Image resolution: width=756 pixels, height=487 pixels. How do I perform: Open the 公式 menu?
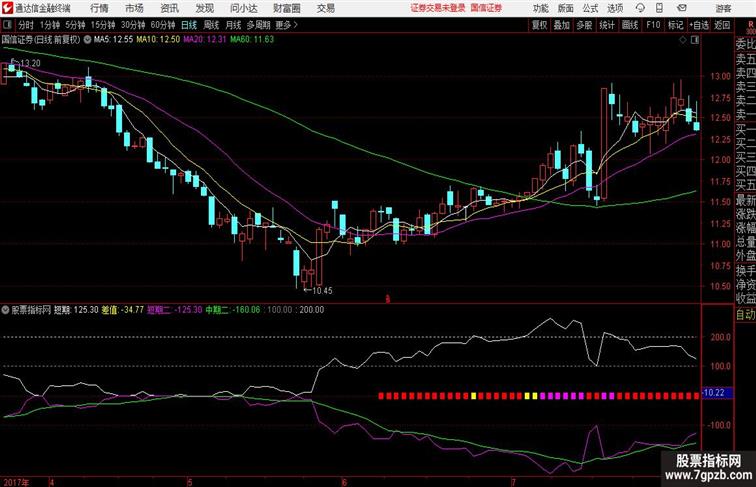pyautogui.click(x=590, y=8)
